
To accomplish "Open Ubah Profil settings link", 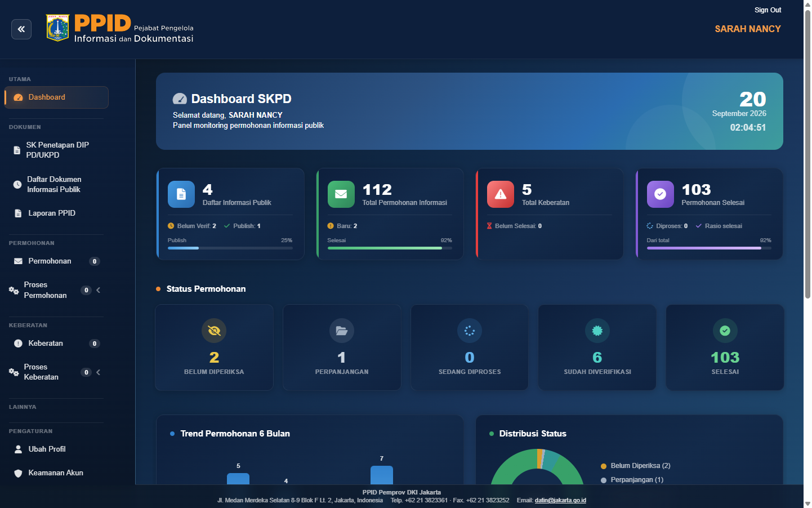I will 56,449.
